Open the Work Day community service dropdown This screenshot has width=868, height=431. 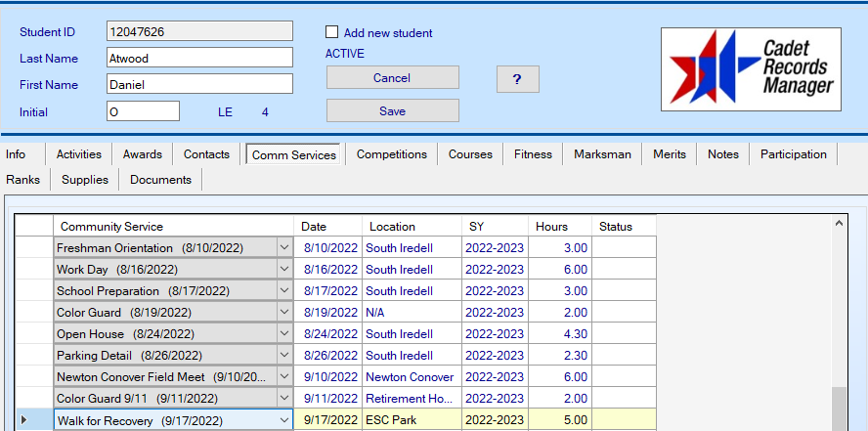click(284, 270)
